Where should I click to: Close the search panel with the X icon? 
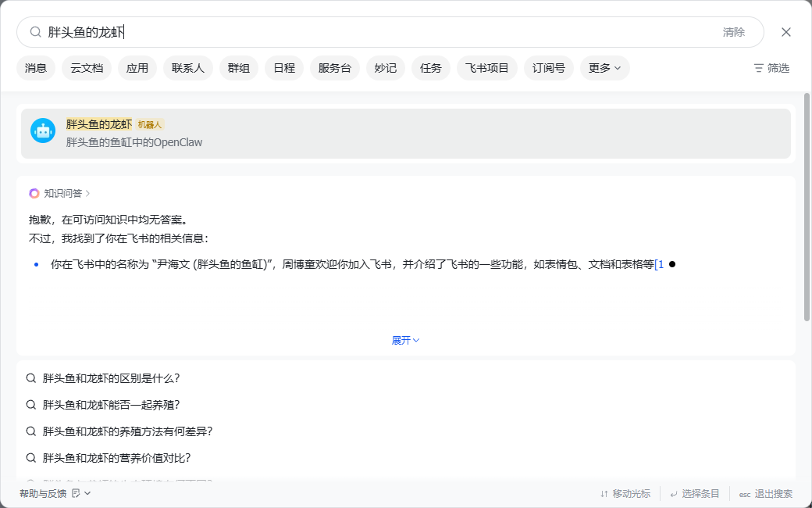click(x=785, y=32)
